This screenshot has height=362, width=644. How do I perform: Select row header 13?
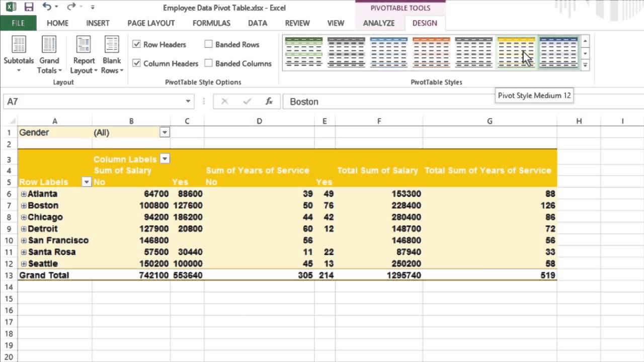click(x=9, y=275)
